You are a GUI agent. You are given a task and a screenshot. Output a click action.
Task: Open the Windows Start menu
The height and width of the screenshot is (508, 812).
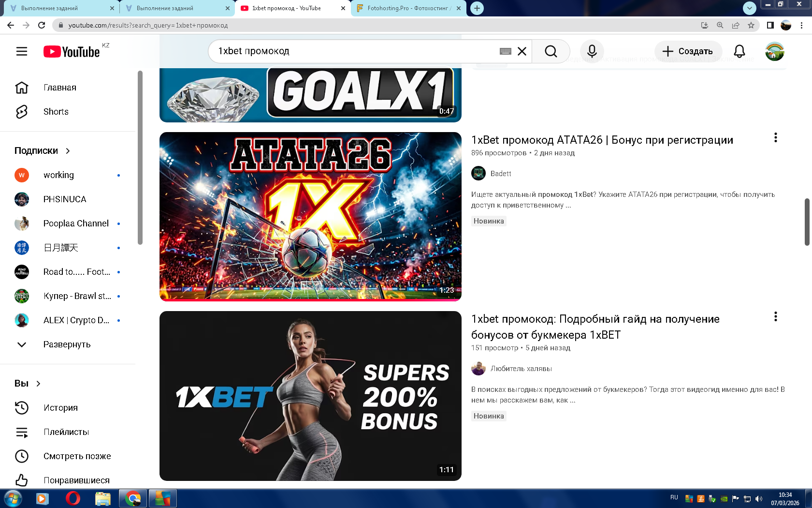coord(13,498)
